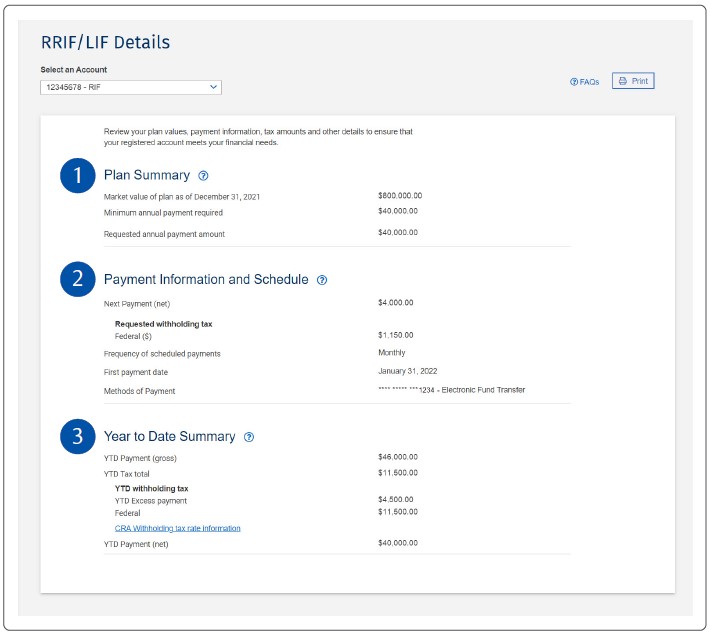Click the blue number 1 step circle
The width and height of the screenshot is (710, 635).
[x=77, y=176]
